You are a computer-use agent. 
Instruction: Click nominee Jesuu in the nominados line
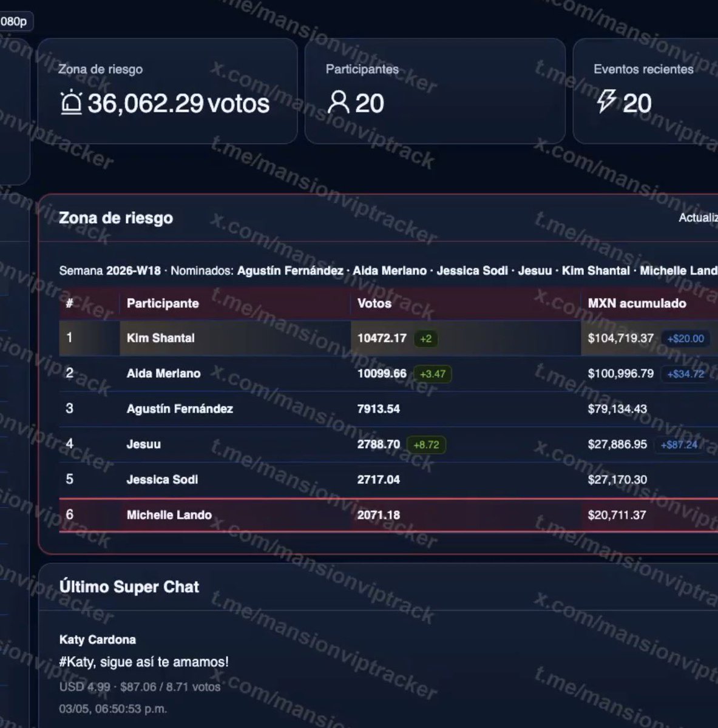pos(535,271)
